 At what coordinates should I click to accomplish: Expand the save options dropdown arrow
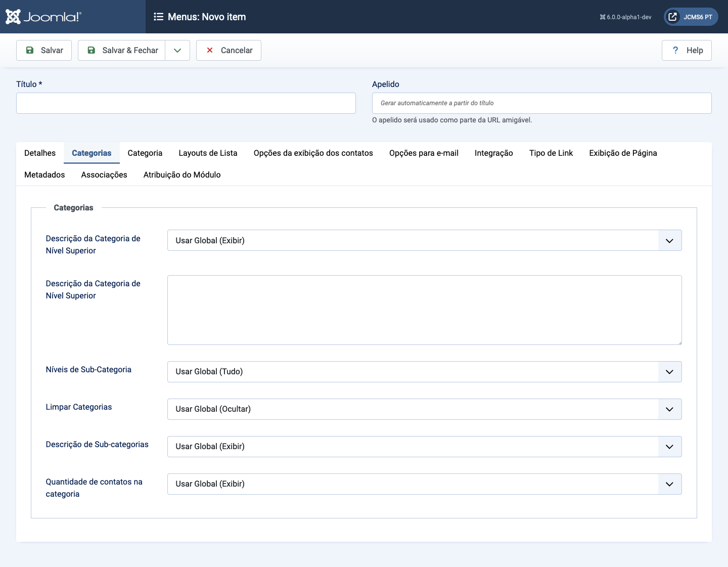point(177,50)
